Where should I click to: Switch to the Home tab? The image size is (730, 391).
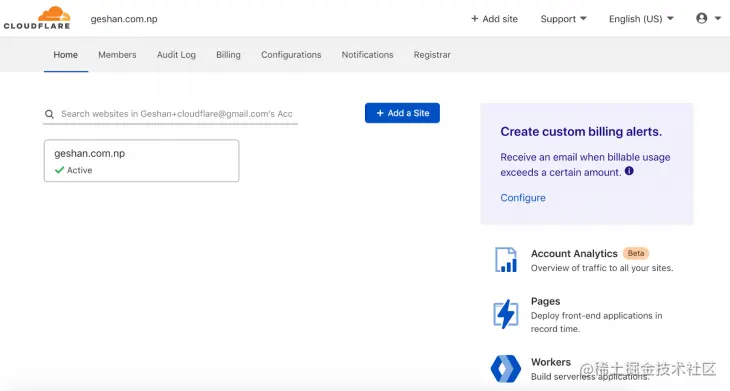click(66, 55)
